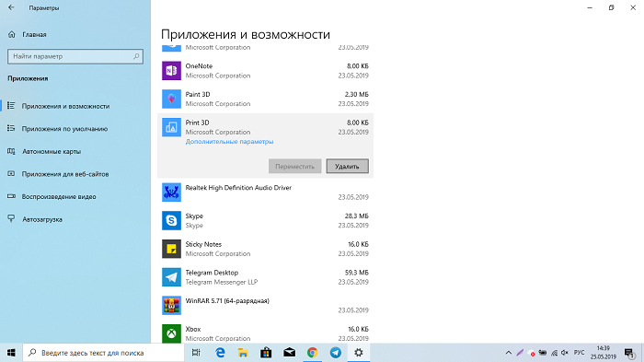Screen dimensions: 644x362
Task: Open Дополнительные параметры link
Action: pyautogui.click(x=229, y=142)
